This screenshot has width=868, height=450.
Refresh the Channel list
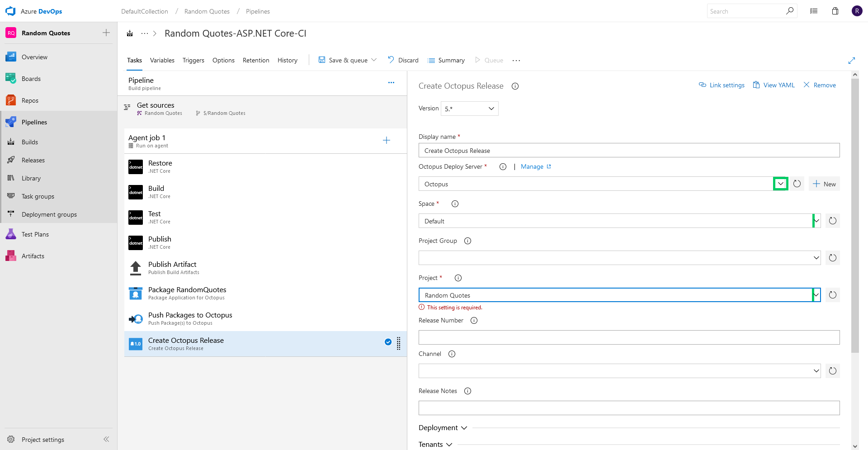point(833,371)
